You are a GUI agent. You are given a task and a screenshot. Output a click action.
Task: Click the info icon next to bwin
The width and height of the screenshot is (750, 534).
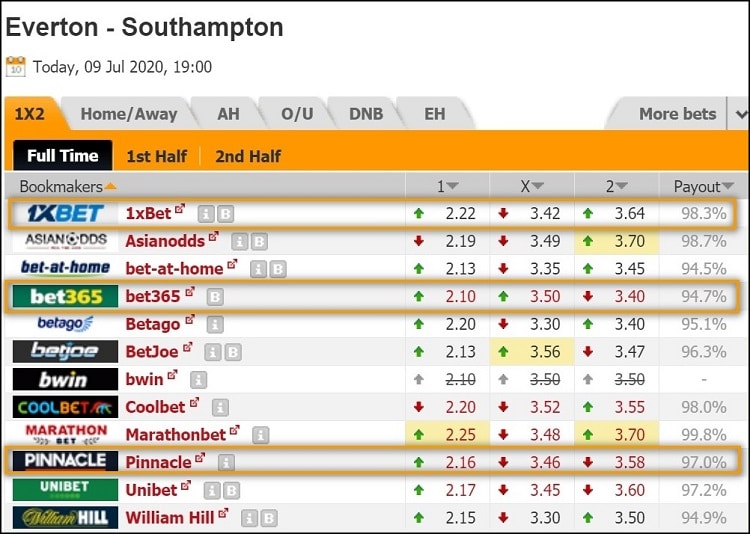199,380
